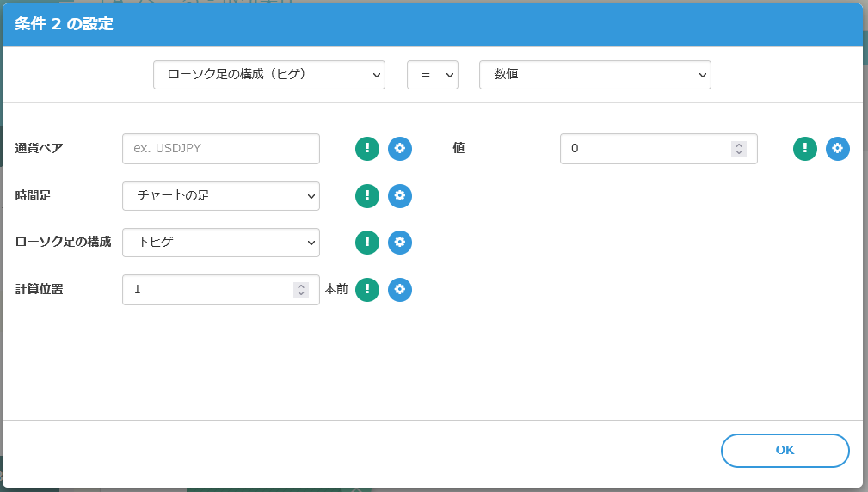Open the 下ヒゲ candlestick part dropdown
This screenshot has height=492, width=868.
pyautogui.click(x=221, y=243)
